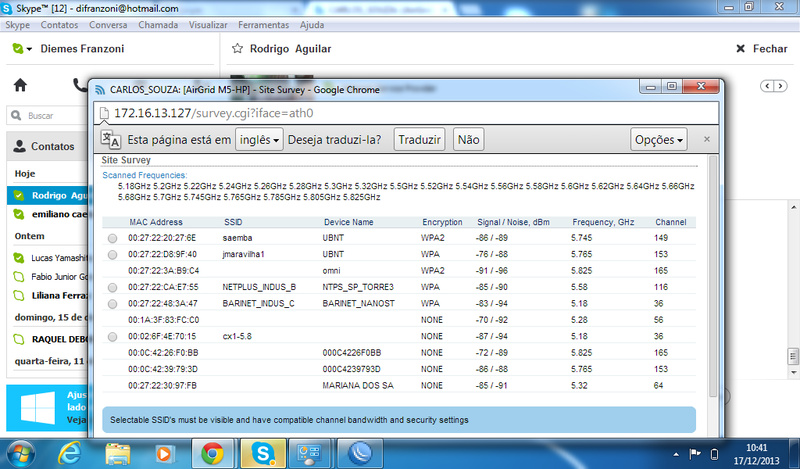Viewport: 800px width, 469px height.
Task: Open the Ajuda menu
Action: coord(312,25)
